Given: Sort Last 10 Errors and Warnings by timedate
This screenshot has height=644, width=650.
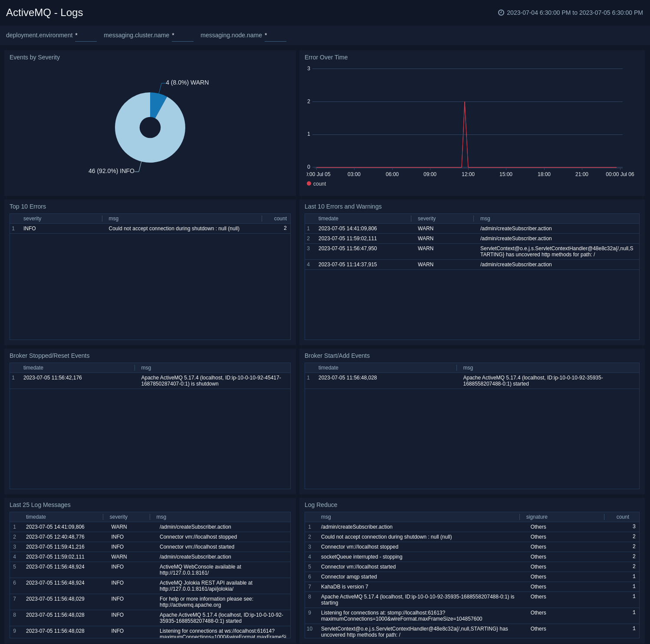Looking at the screenshot, I should (x=328, y=219).
